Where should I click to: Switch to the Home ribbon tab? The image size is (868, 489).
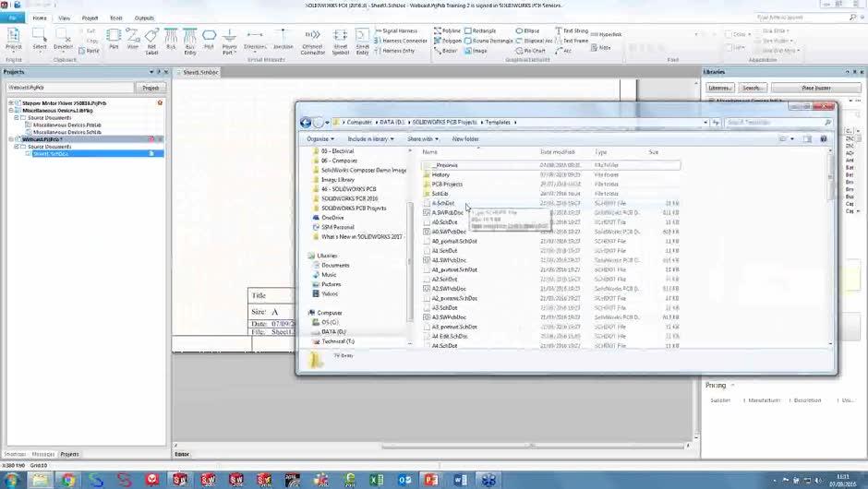[x=40, y=18]
